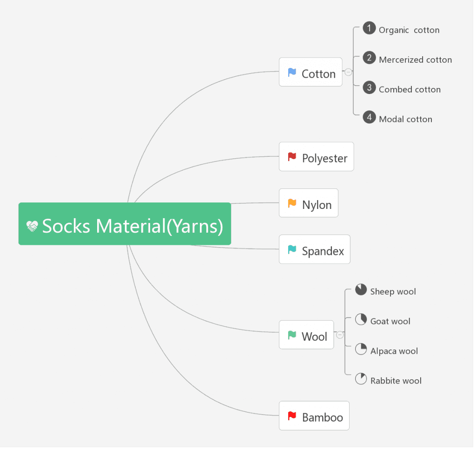The height and width of the screenshot is (450, 476).
Task: Select the Alpaca wool subtopic
Action: (x=394, y=351)
